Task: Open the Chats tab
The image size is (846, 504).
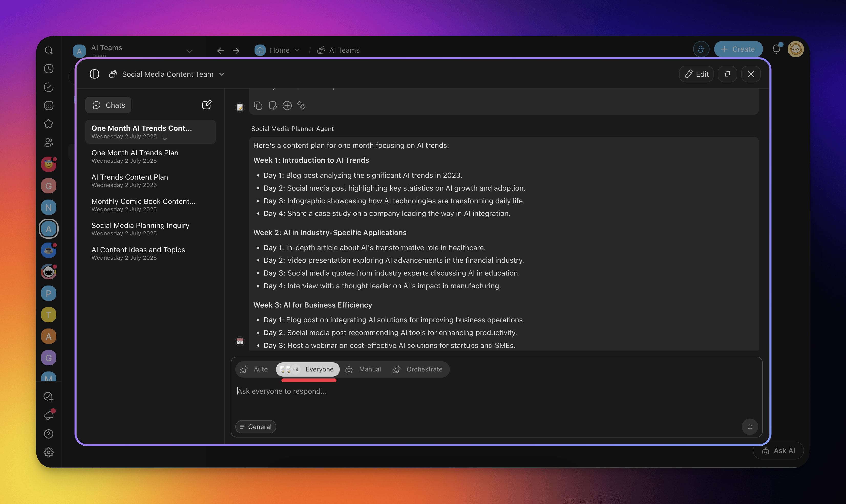Action: [x=108, y=105]
